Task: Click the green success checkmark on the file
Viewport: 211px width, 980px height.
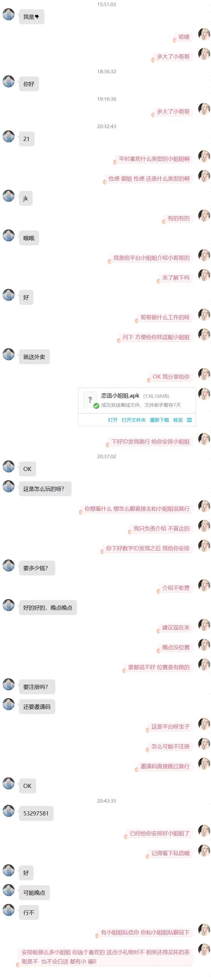Action: click(96, 405)
